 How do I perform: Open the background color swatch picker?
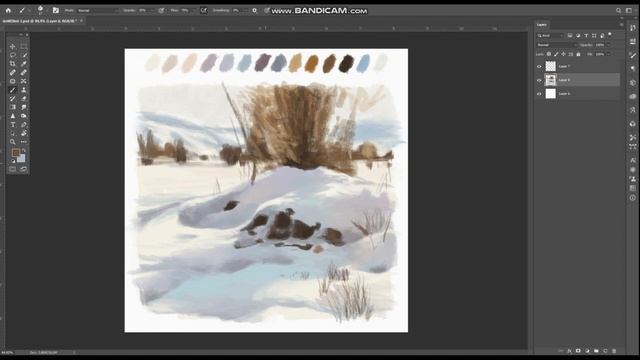(x=21, y=158)
